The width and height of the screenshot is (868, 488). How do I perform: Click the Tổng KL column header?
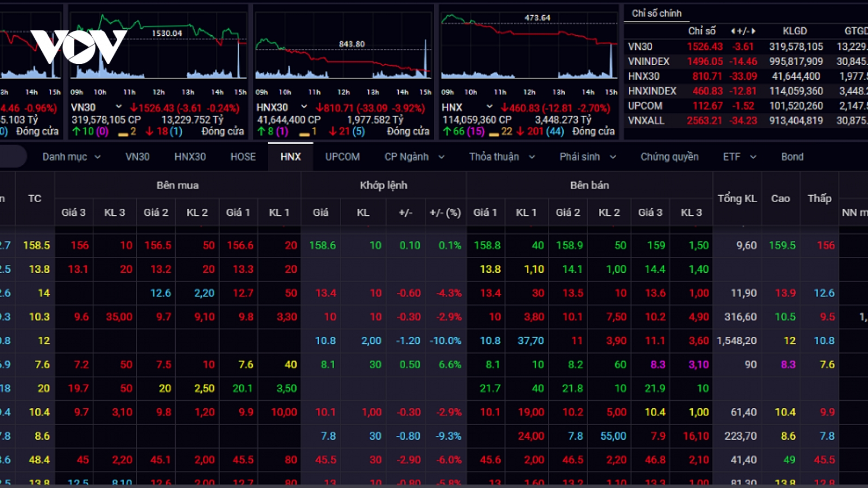click(x=737, y=198)
